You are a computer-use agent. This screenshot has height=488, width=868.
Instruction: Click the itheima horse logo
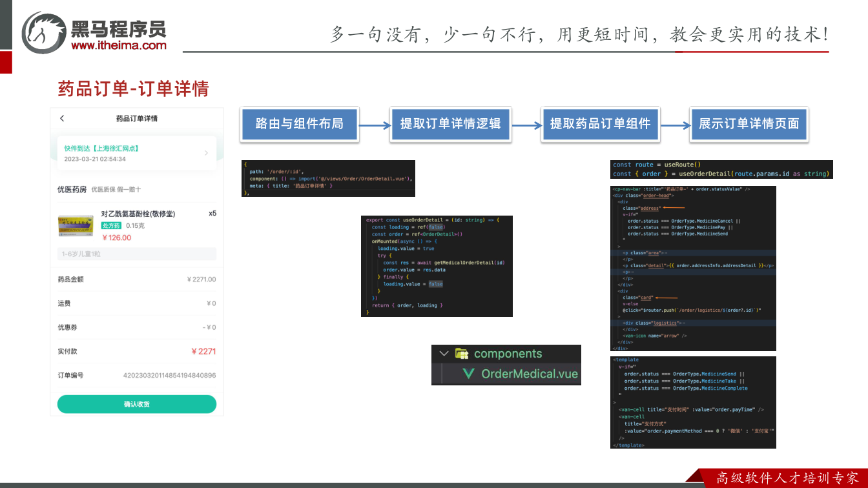[43, 32]
